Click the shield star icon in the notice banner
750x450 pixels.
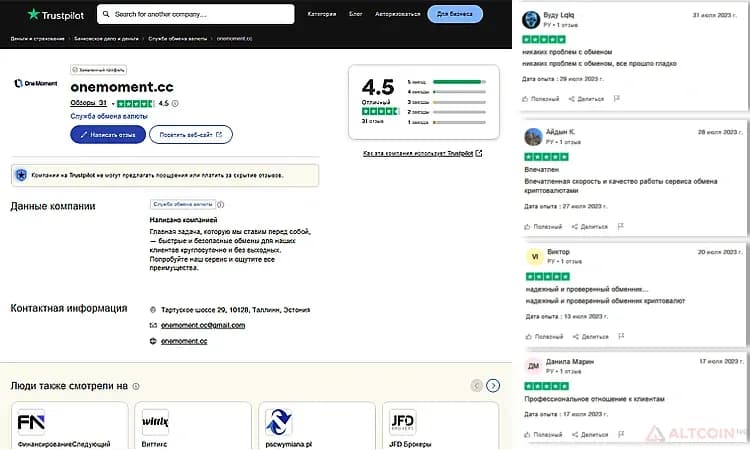coord(21,175)
